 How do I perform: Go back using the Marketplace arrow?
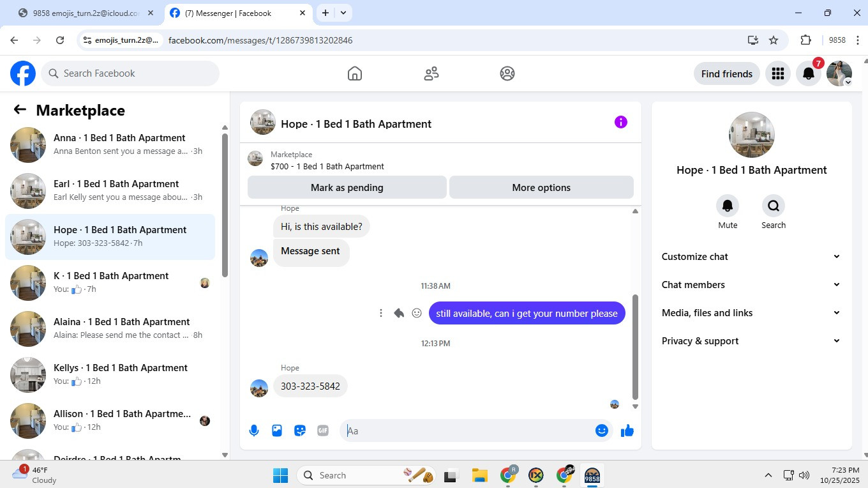click(20, 110)
